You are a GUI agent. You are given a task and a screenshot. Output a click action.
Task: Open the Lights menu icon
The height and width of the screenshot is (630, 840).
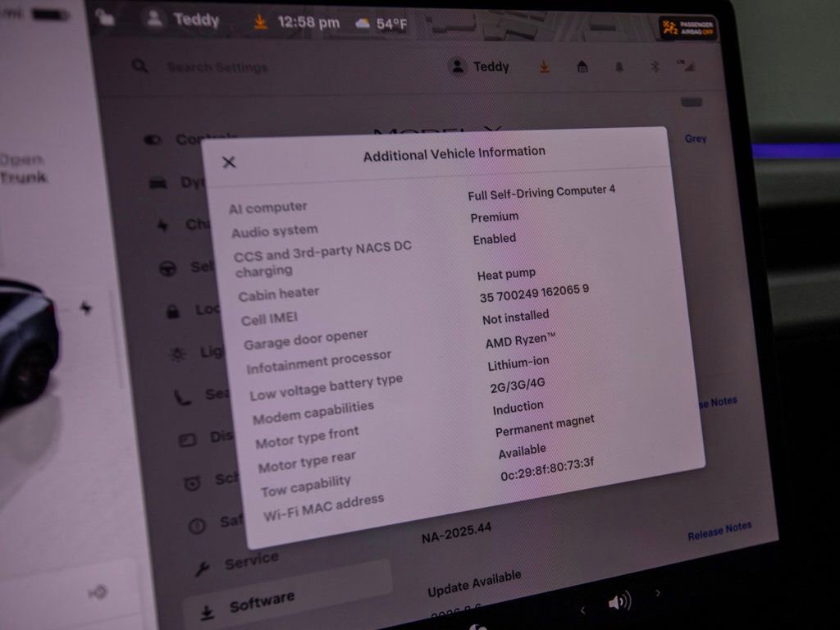click(x=177, y=354)
